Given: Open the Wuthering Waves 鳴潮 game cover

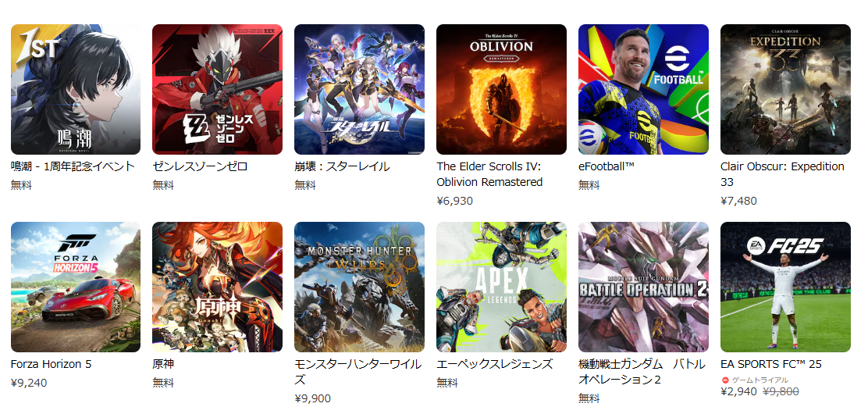Looking at the screenshot, I should click(75, 89).
